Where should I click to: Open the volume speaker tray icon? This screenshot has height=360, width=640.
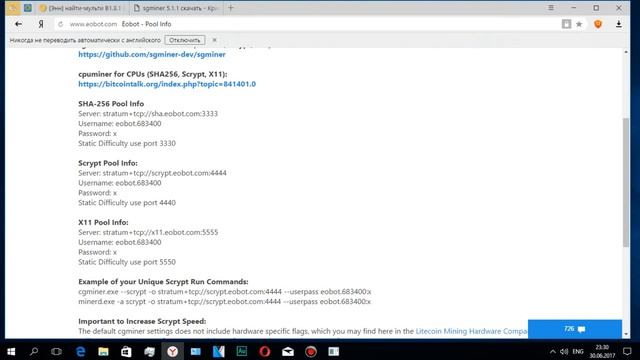tap(564, 351)
